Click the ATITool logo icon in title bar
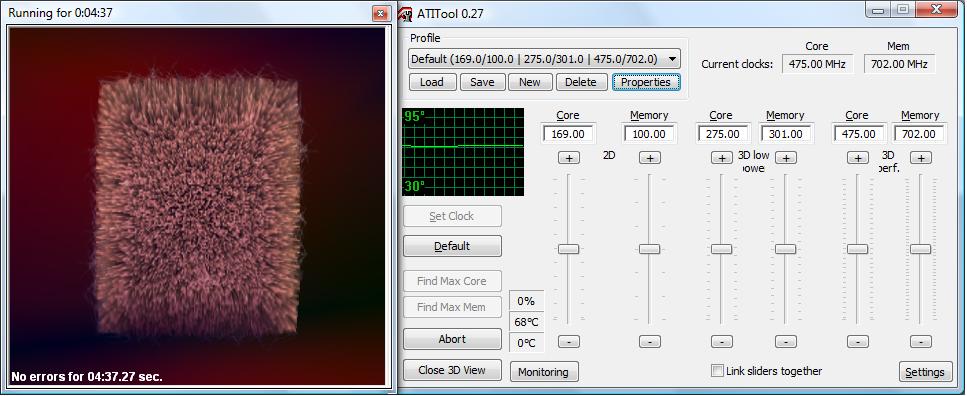The image size is (967, 396). [x=405, y=12]
